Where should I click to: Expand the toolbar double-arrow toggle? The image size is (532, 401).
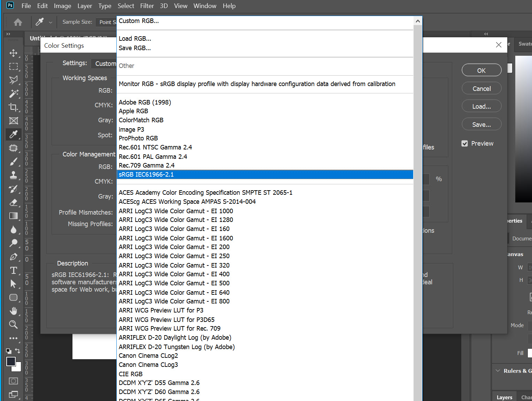point(8,34)
